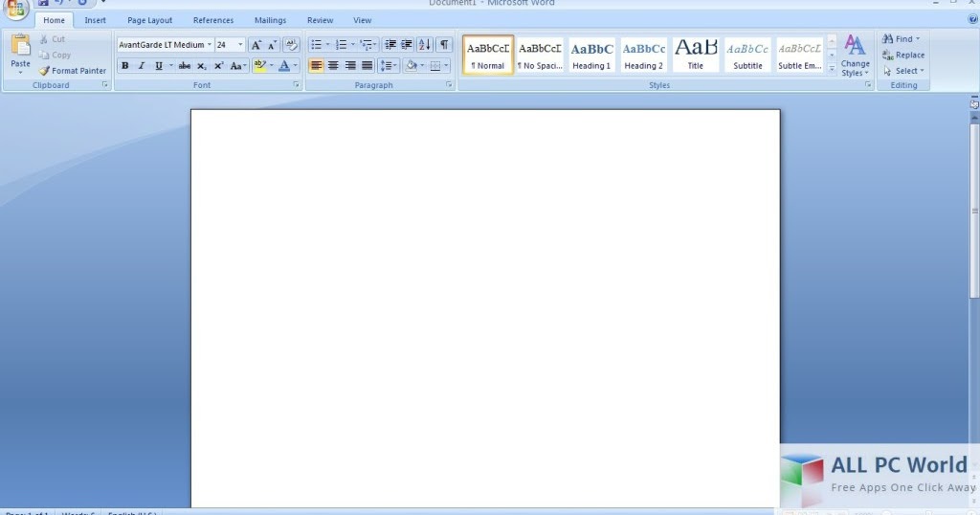Apply the Subtle Emphasis style

(x=799, y=55)
